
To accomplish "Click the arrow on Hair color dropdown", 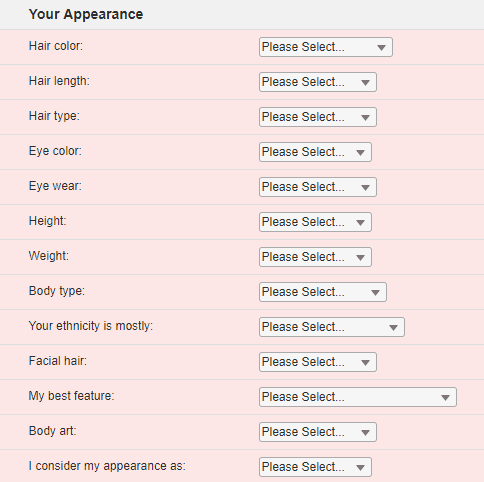I will (381, 48).
